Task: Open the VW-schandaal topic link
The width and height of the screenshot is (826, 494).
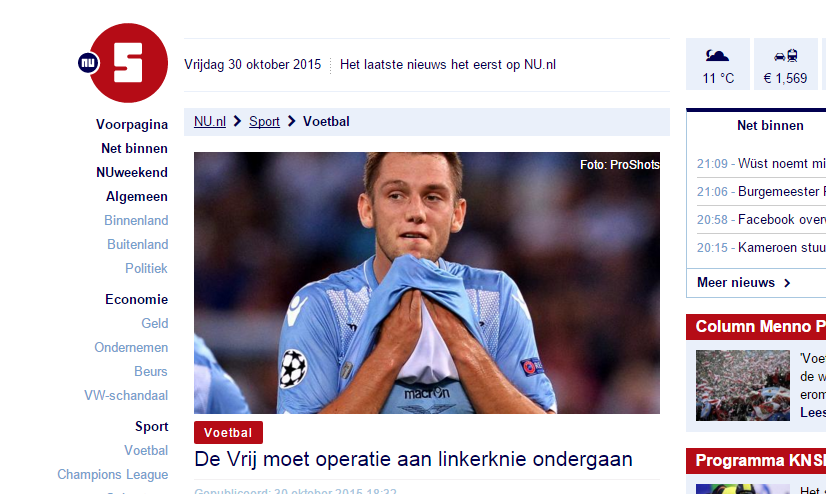Action: pyautogui.click(x=126, y=395)
